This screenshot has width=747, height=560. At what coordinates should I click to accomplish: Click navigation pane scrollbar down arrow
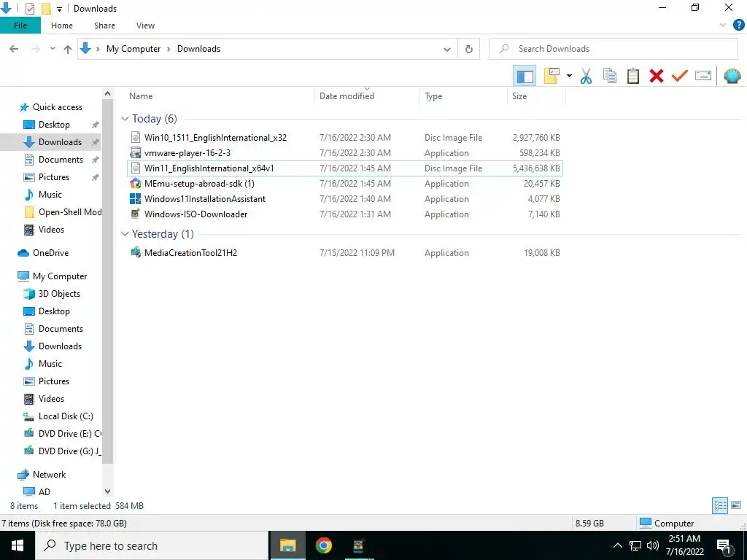point(108,491)
